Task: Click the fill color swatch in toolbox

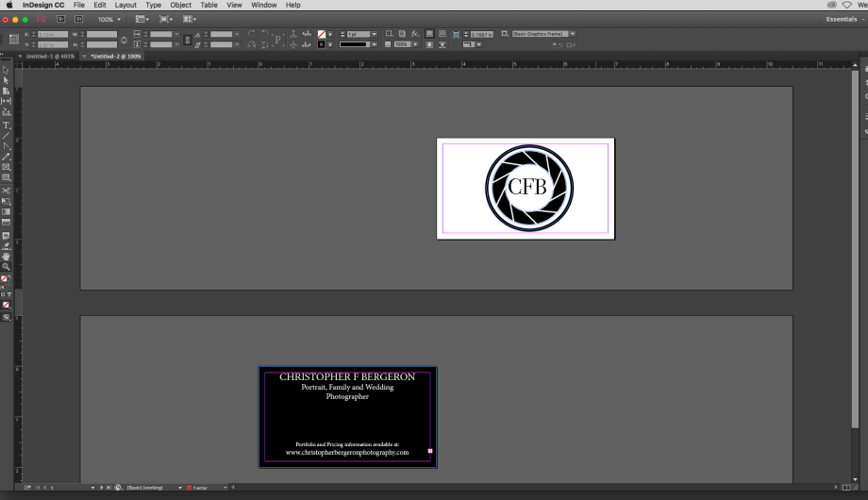Action: (x=6, y=278)
